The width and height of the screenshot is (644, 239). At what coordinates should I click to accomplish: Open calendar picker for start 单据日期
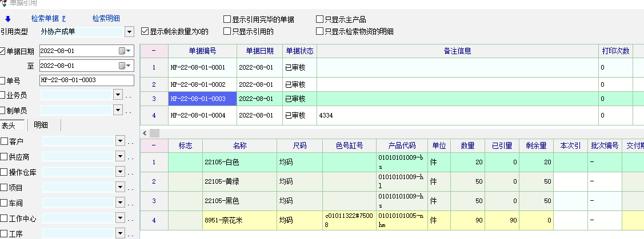pos(122,51)
